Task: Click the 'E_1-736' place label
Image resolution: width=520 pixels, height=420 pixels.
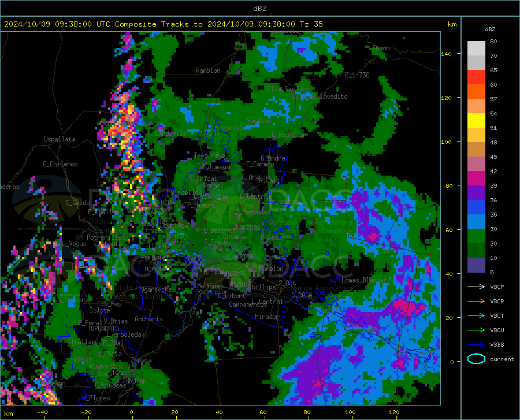Action: pos(357,75)
